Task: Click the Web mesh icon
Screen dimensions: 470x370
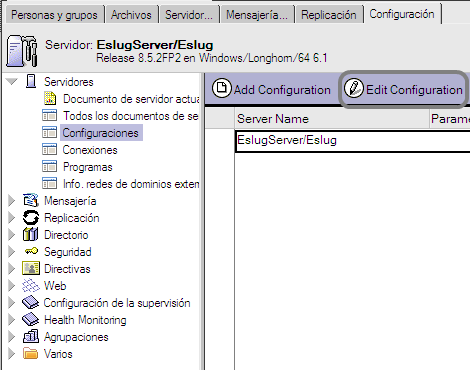Action: coord(31,285)
